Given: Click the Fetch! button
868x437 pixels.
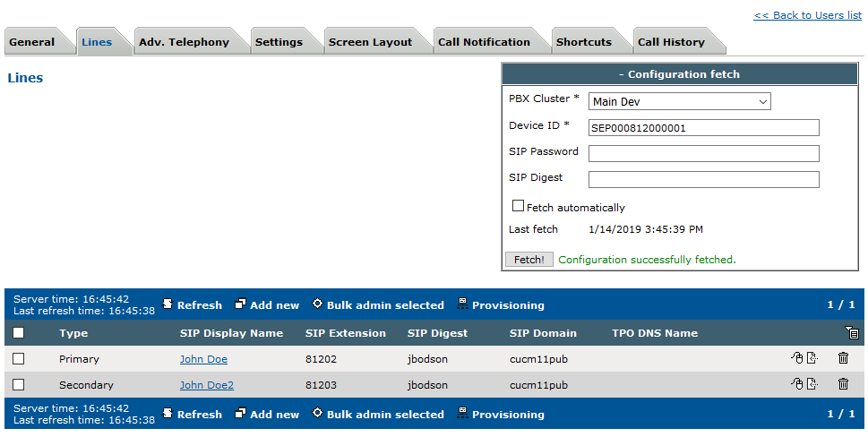Looking at the screenshot, I should click(529, 260).
